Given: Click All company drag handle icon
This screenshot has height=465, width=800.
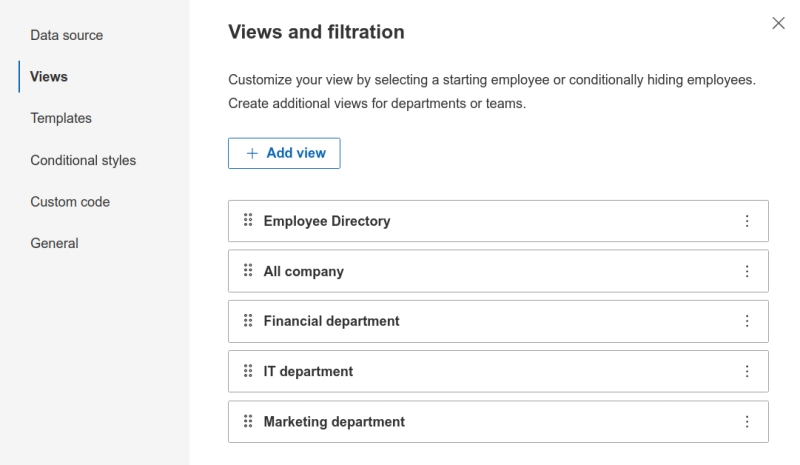Looking at the screenshot, I should (248, 270).
